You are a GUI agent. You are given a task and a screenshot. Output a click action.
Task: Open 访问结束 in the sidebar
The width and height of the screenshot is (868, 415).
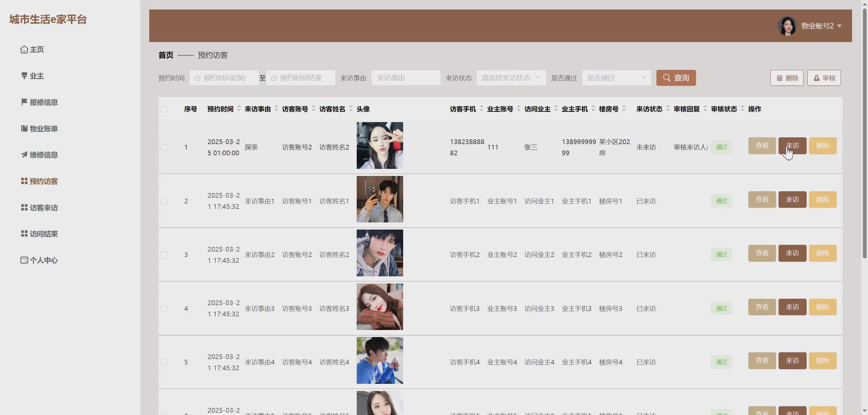pyautogui.click(x=43, y=234)
